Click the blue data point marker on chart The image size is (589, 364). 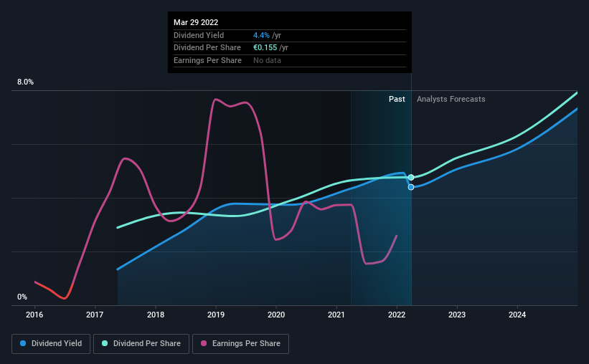(x=411, y=187)
